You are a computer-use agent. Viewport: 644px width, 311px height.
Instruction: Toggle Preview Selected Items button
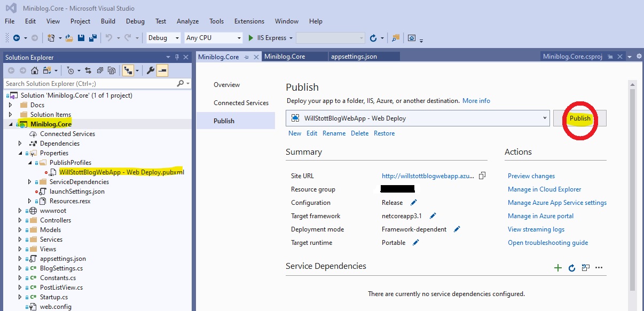pos(162,70)
